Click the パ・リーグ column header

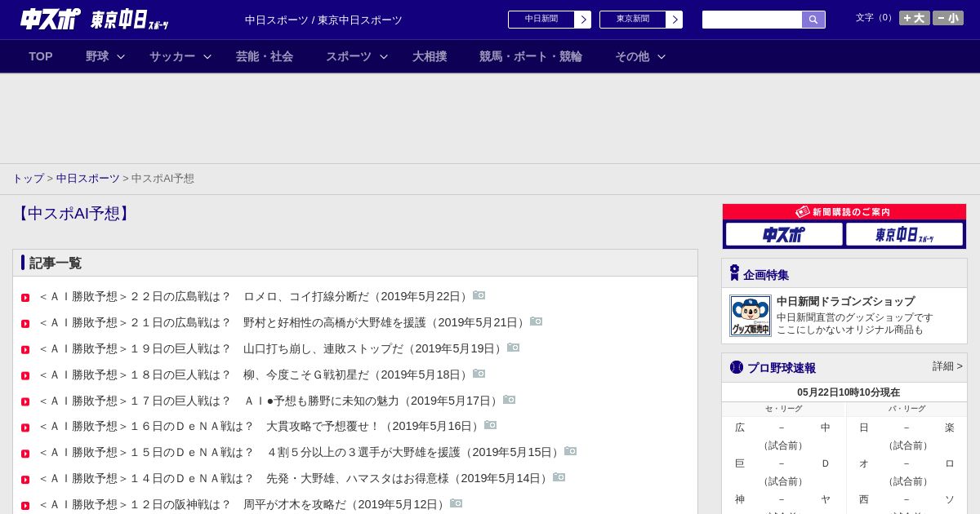click(906, 409)
